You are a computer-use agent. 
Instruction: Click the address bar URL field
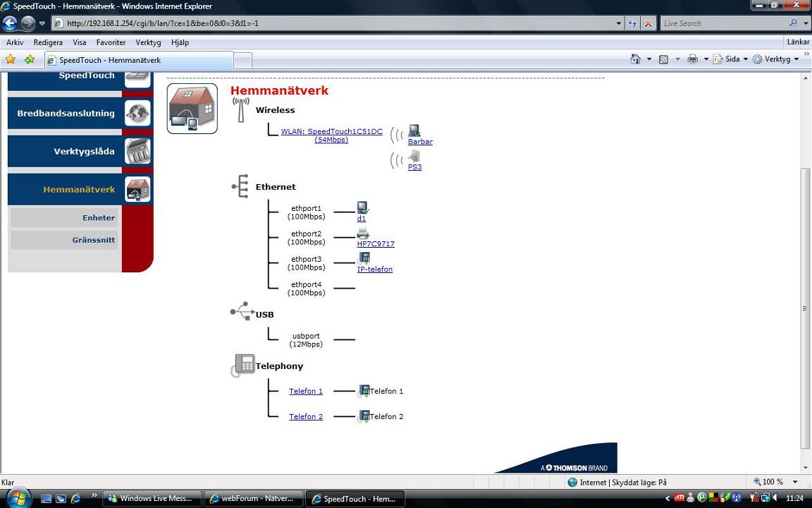click(333, 23)
